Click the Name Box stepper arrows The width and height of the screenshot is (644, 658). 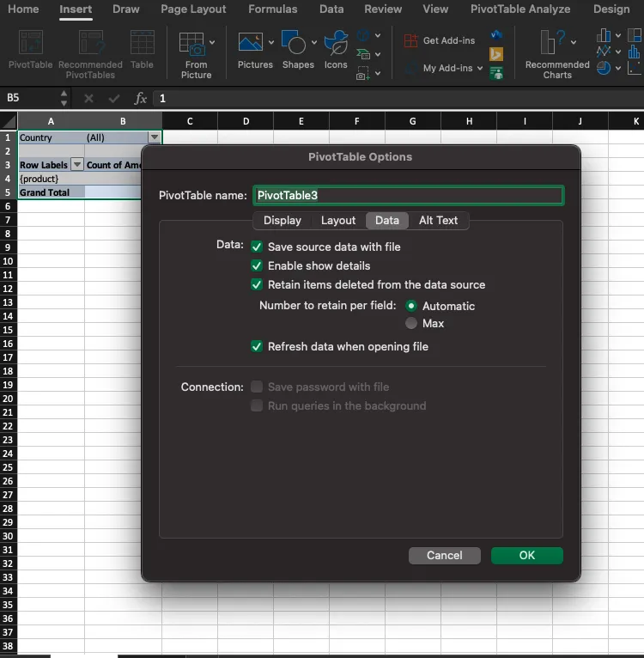click(64, 98)
